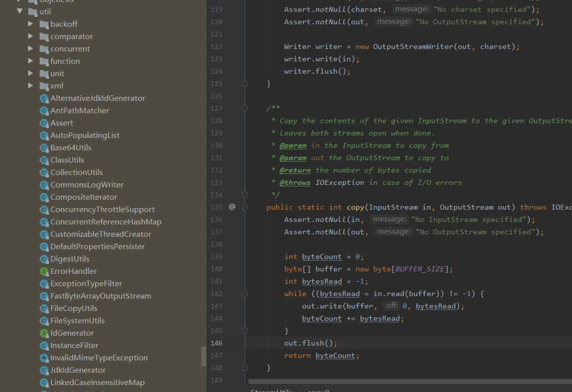Click the project panel scrollbar thumb
Image resolution: width=572 pixels, height=392 pixels.
tap(203, 357)
